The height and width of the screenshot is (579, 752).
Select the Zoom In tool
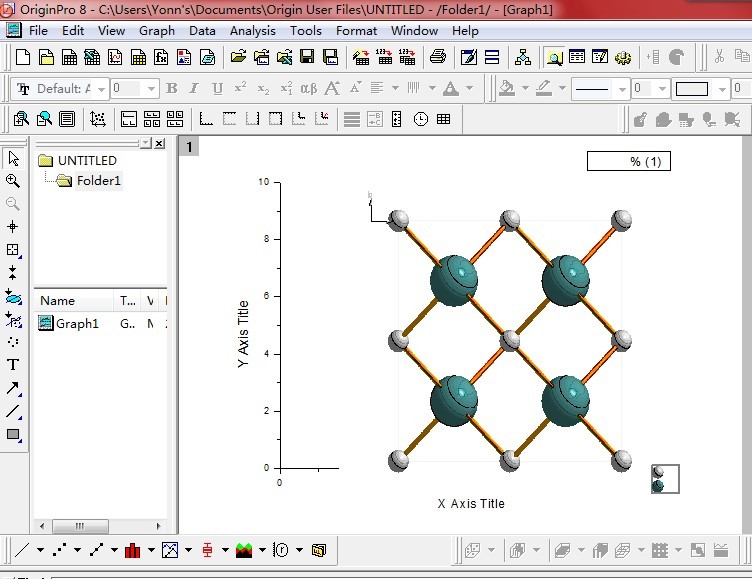13,181
